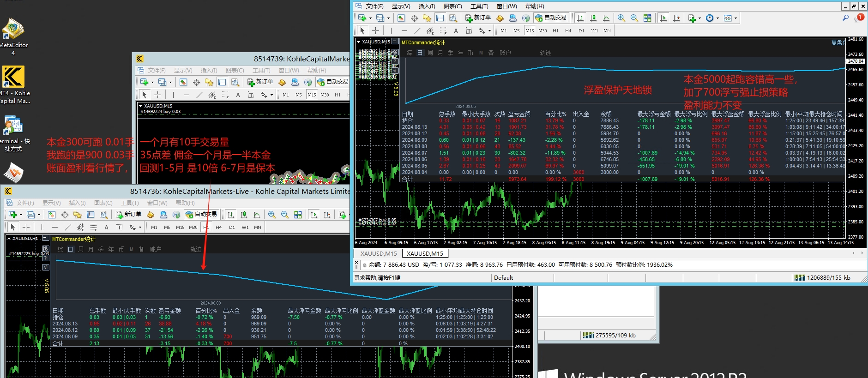The width and height of the screenshot is (868, 378).
Task: Toggle chart auto-scroll in the active MT4 toolbar
Action: pos(663,18)
